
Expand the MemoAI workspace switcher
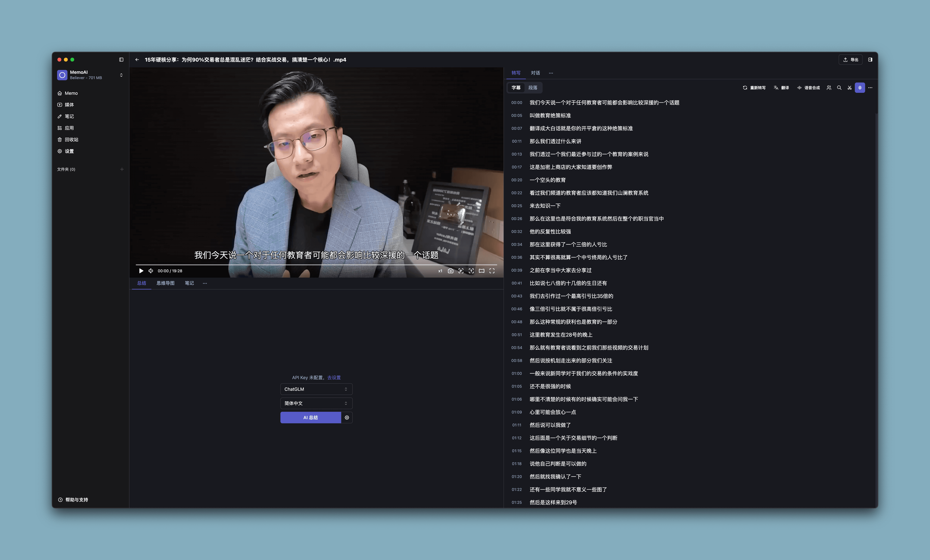pos(121,75)
